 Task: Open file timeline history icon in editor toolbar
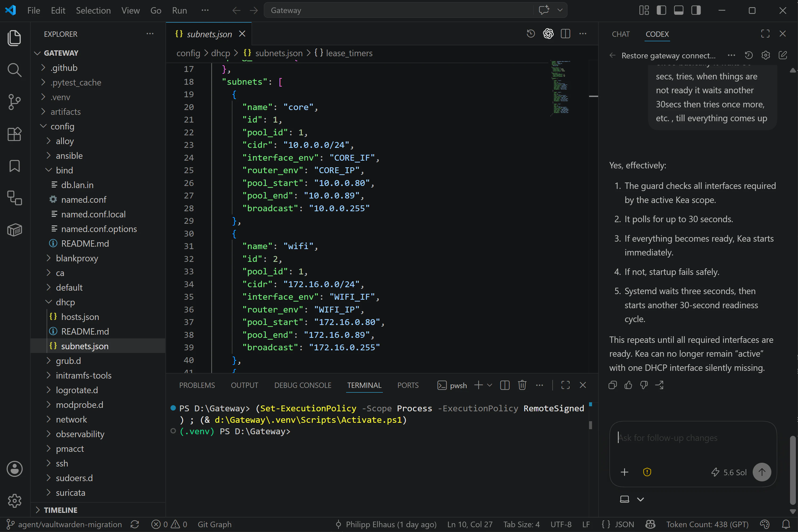click(531, 34)
